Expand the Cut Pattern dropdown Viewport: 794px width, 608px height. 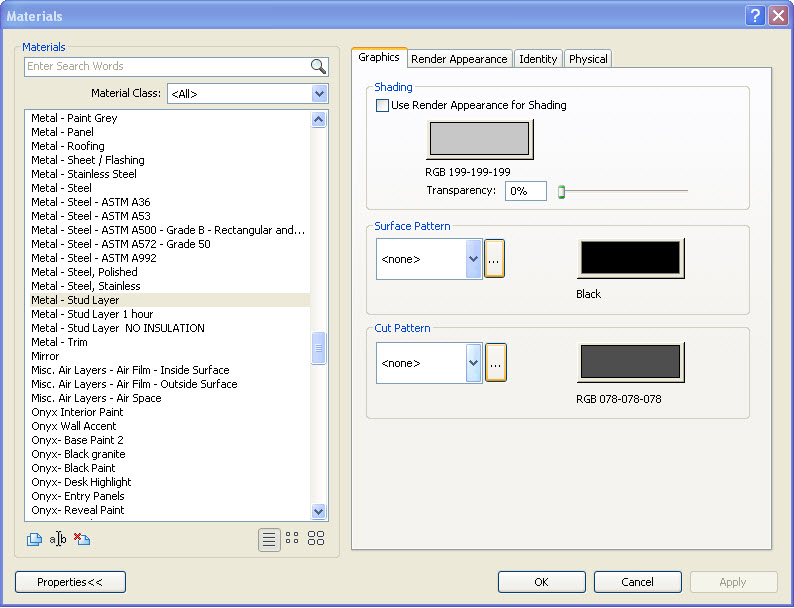[x=474, y=363]
